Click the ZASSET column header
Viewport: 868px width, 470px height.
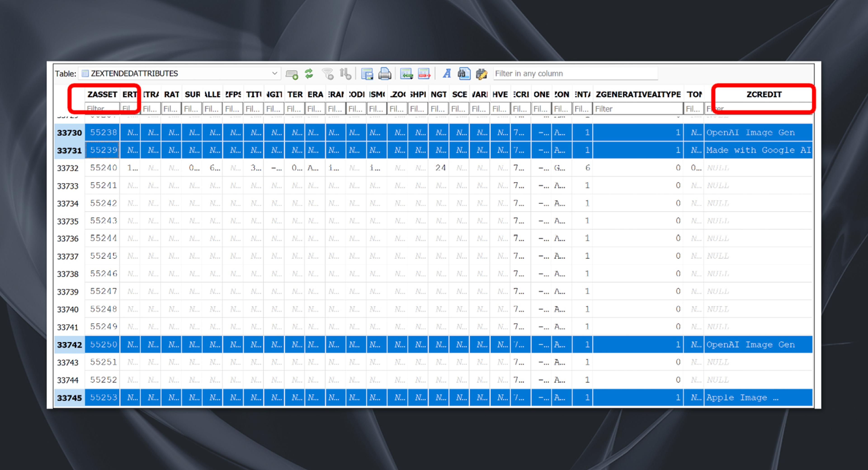pyautogui.click(x=102, y=94)
